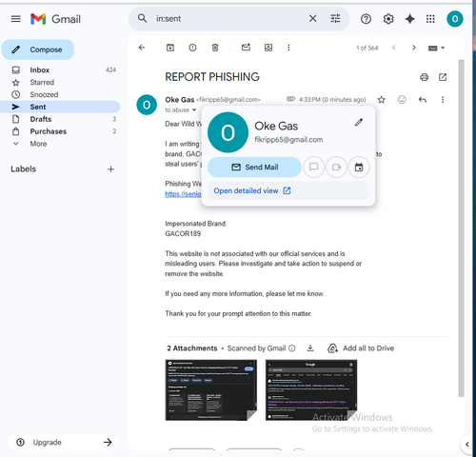Report this email as spam

[192, 48]
